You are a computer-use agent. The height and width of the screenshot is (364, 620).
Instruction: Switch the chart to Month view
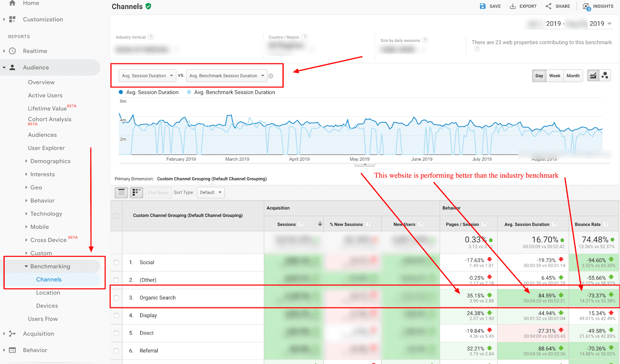click(x=573, y=76)
